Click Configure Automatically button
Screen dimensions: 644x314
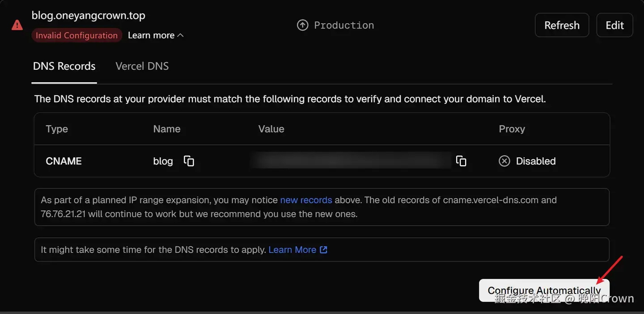[x=544, y=290]
